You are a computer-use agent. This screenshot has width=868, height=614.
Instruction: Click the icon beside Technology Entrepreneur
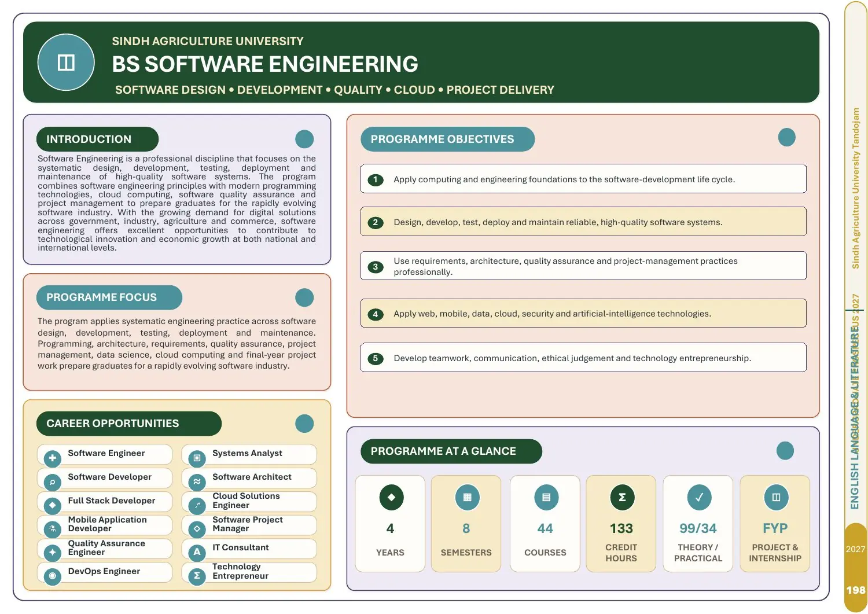(x=197, y=576)
